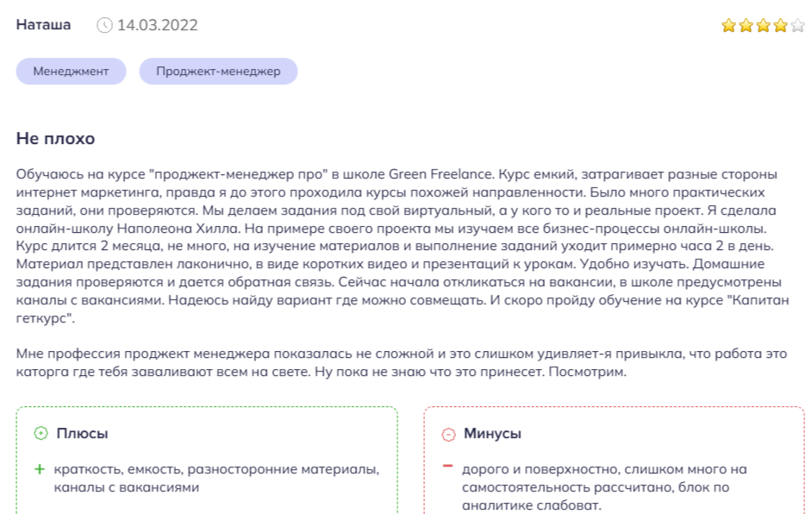Click the reviewer name Наташа

(43, 25)
